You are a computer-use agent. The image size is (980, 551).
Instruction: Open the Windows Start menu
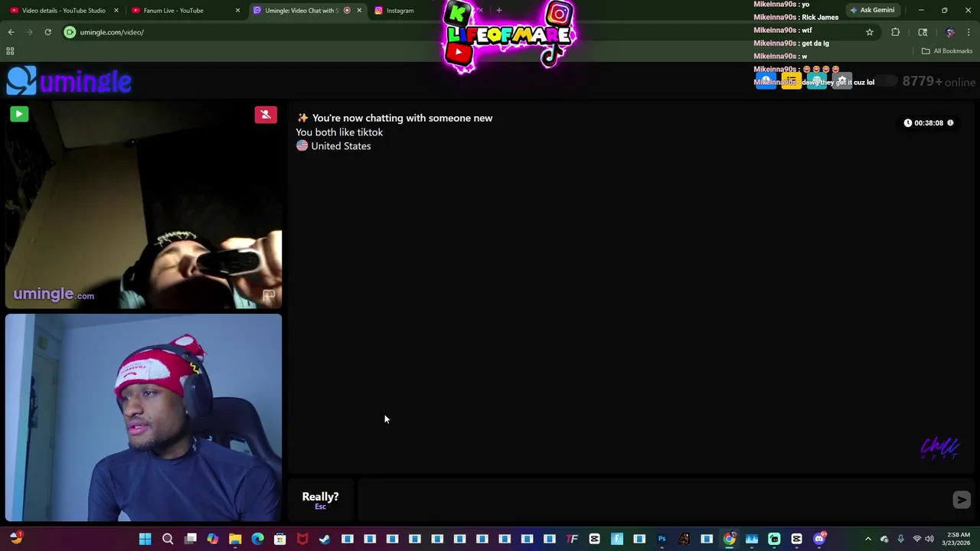[145, 539]
